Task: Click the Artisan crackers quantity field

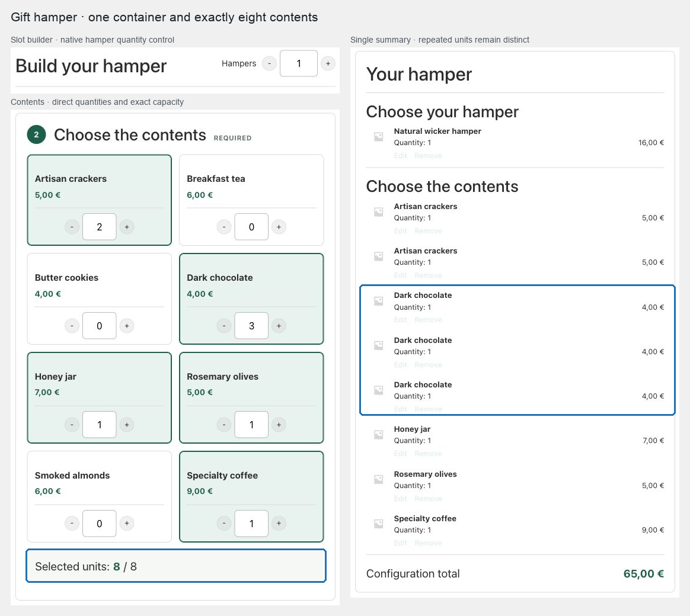Action: [x=100, y=227]
